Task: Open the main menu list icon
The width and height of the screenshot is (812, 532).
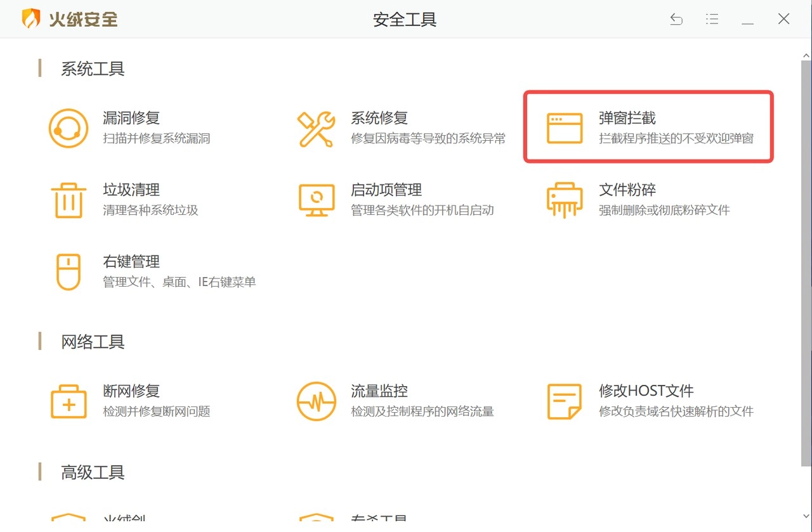Action: pyautogui.click(x=712, y=20)
